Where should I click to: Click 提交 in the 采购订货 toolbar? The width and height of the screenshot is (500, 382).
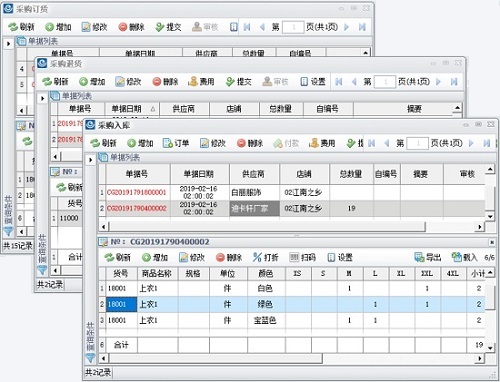click(169, 27)
